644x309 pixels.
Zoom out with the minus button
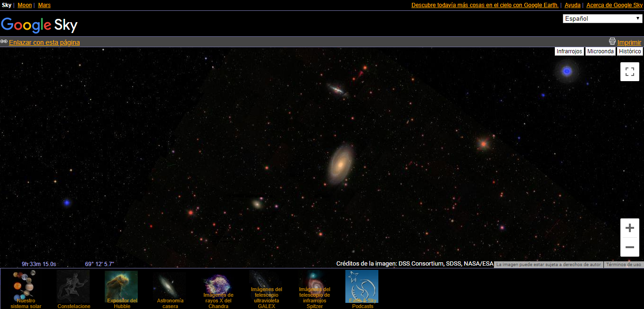629,247
